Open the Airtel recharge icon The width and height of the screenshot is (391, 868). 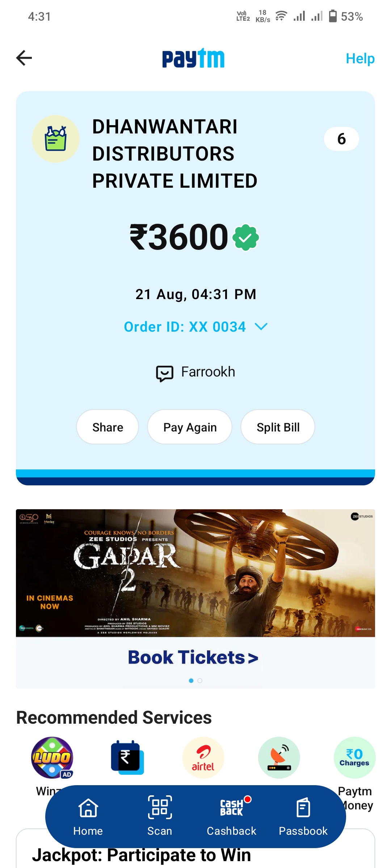pos(203,758)
